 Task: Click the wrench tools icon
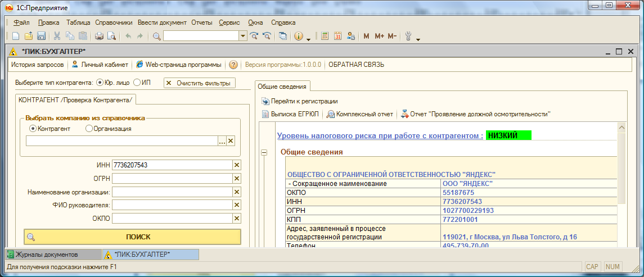[408, 36]
